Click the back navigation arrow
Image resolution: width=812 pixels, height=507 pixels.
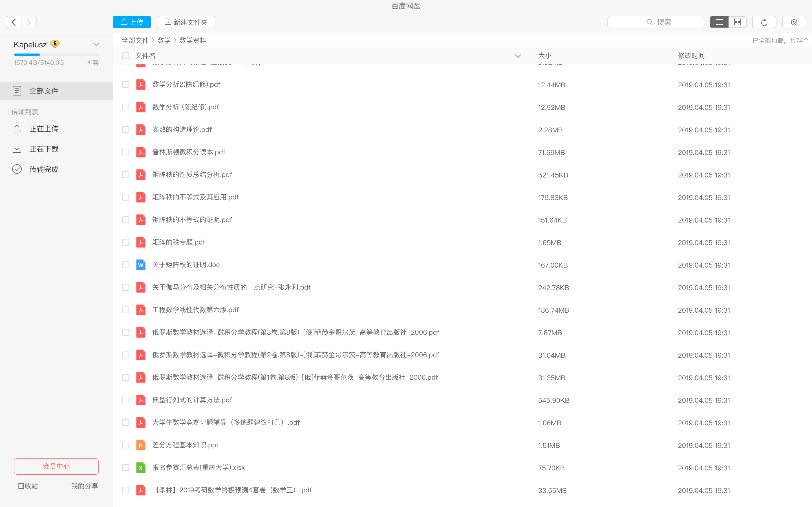(x=14, y=22)
